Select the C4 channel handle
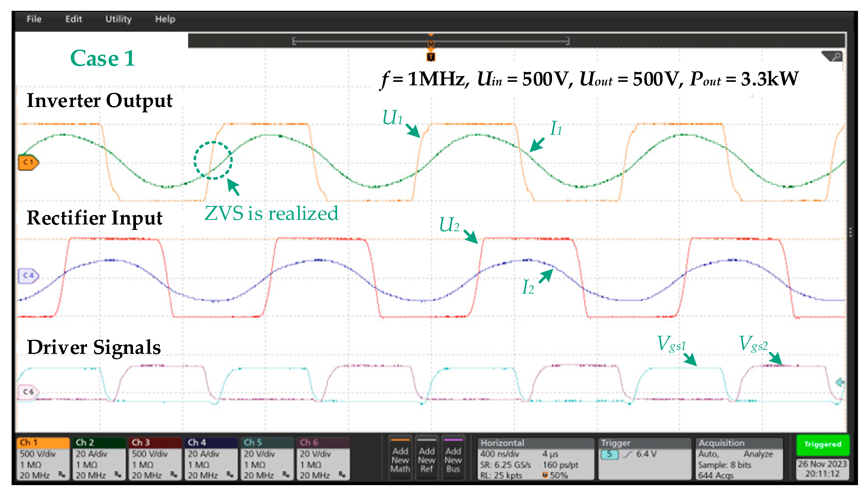868x497 pixels. 28,276
